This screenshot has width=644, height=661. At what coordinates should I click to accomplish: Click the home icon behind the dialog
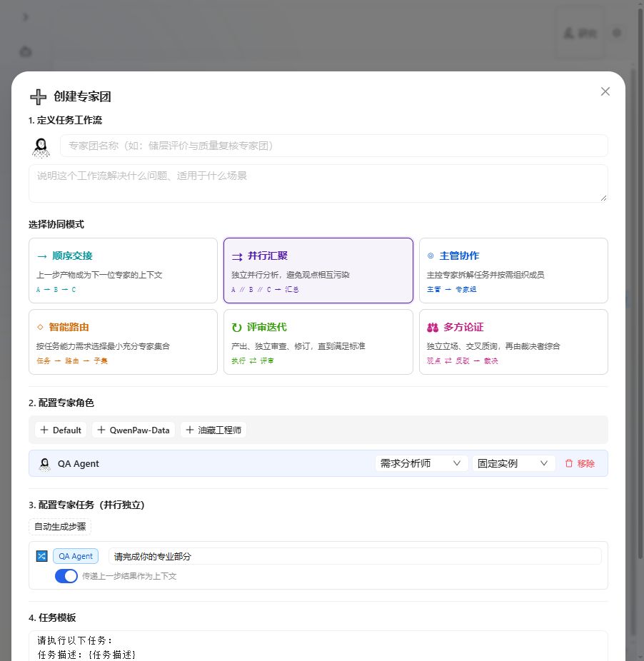[26, 51]
